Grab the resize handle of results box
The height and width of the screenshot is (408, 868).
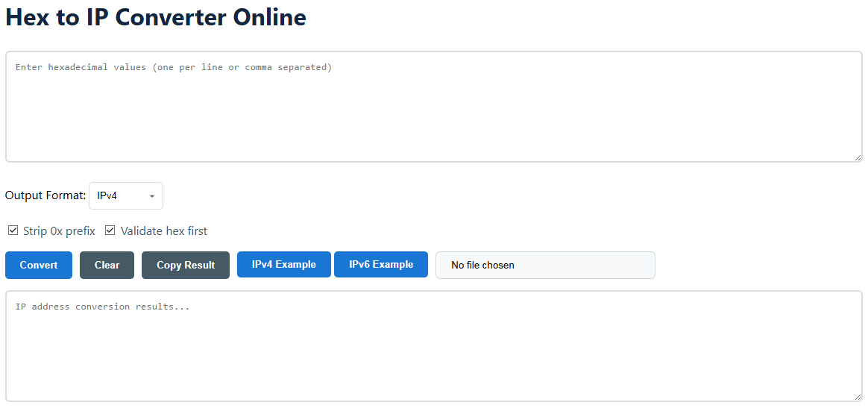[858, 397]
